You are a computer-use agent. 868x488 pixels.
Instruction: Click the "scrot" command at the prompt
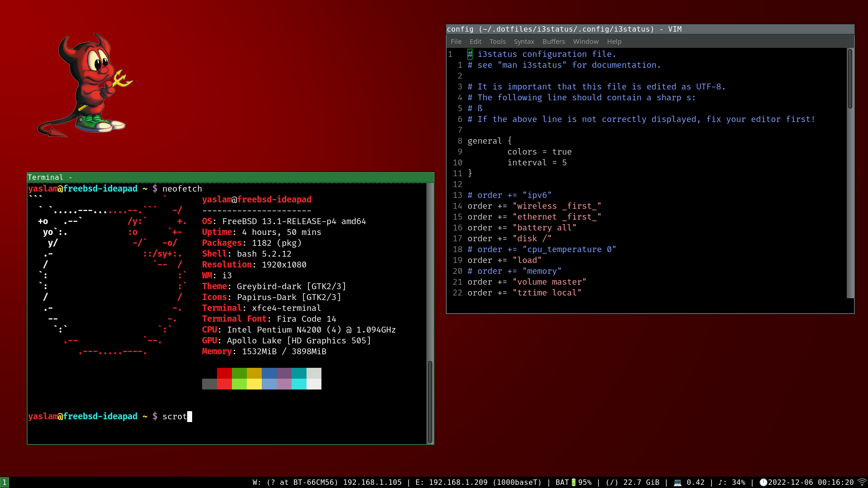coord(175,417)
